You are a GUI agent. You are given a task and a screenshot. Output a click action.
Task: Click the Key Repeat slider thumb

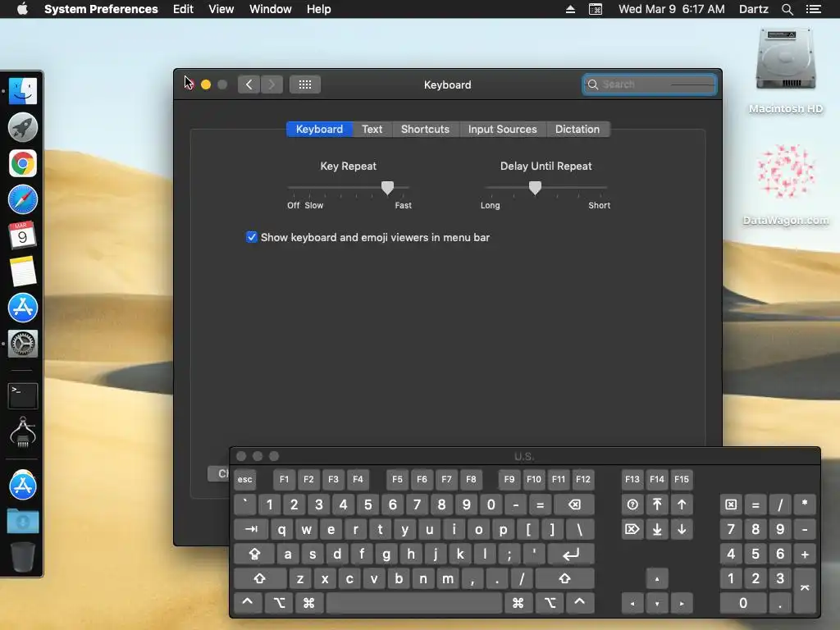pos(387,188)
